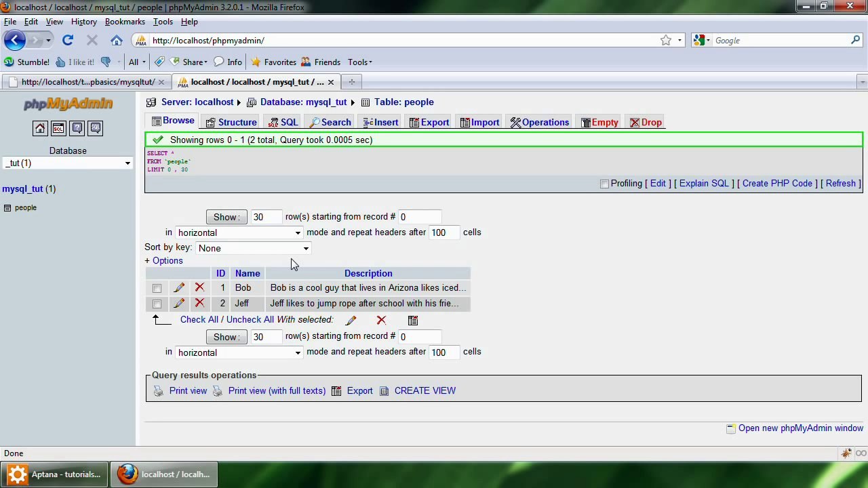Click the lower Show button

pyautogui.click(x=226, y=337)
